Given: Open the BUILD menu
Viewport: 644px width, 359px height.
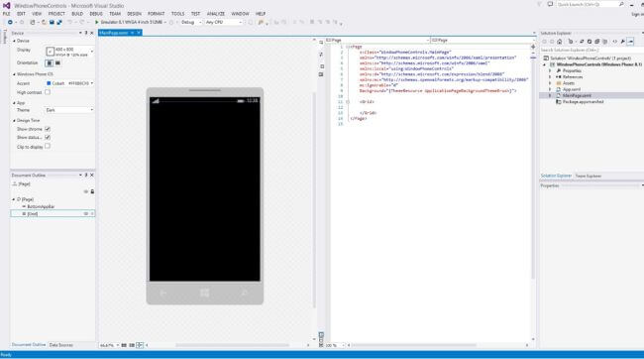Looking at the screenshot, I should pos(77,14).
